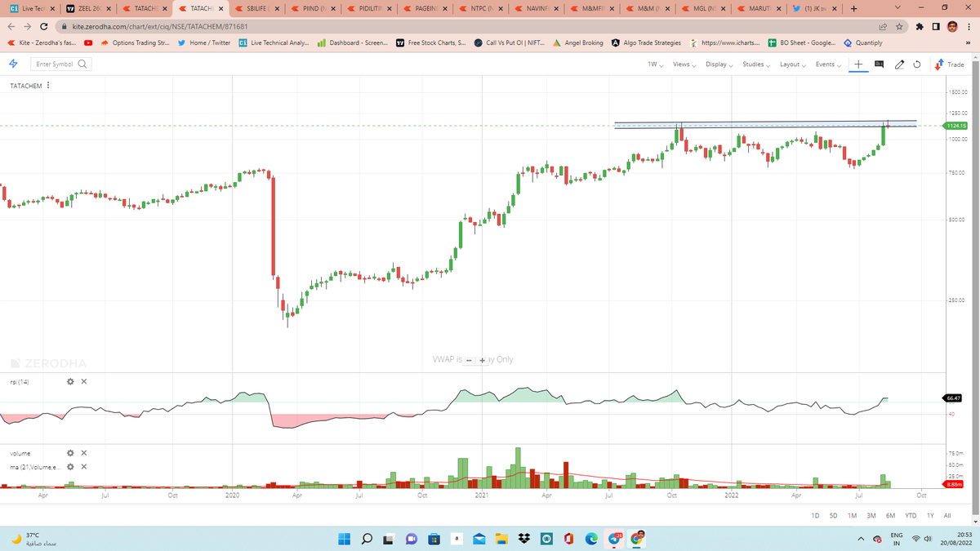Click the Enter Symbol input field
The width and height of the screenshot is (980, 551).
60,64
